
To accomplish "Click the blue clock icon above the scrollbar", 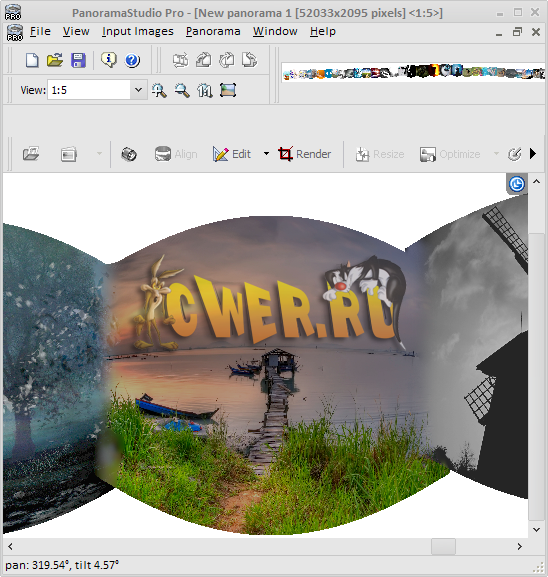I will click(517, 184).
